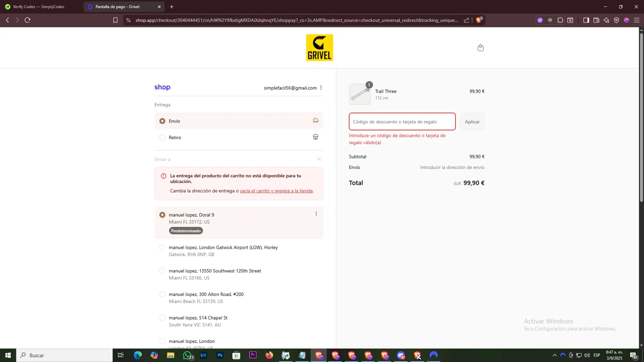The image size is (644, 362).
Task: Click the site settings icon in address bar
Action: [x=128, y=20]
